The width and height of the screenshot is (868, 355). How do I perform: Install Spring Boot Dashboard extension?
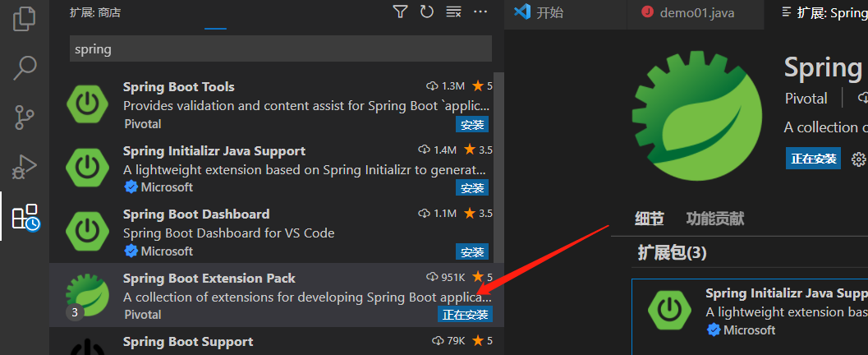click(x=472, y=252)
